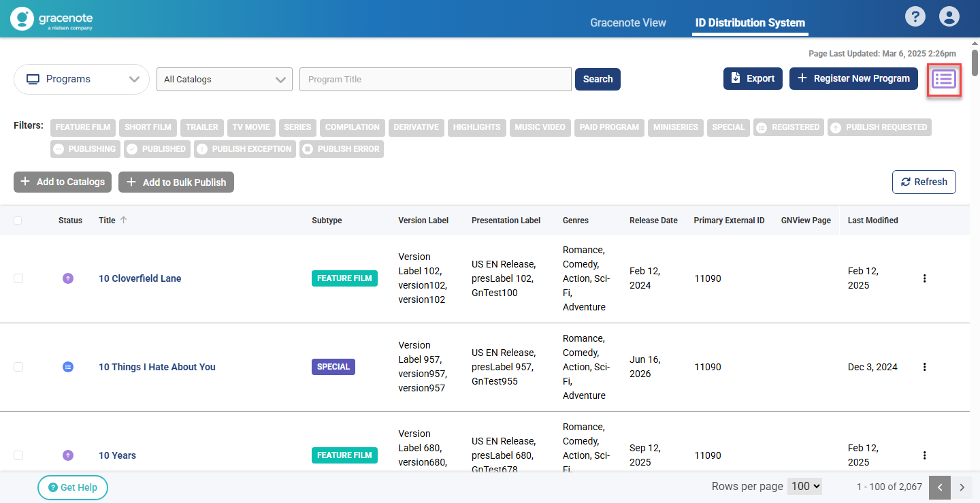Viewport: 980px width, 503px height.
Task: Click the Title column sort arrow
Action: click(123, 220)
